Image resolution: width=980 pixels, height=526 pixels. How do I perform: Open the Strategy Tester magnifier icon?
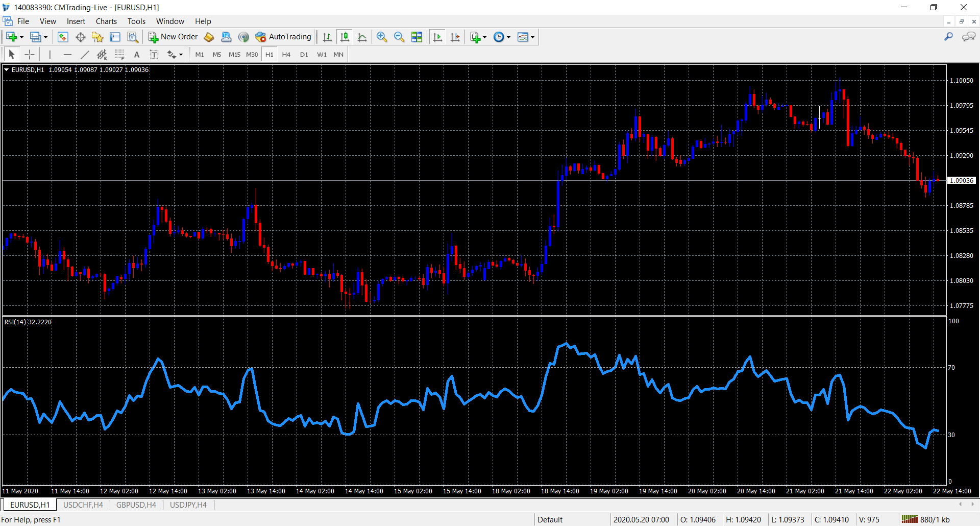click(133, 37)
